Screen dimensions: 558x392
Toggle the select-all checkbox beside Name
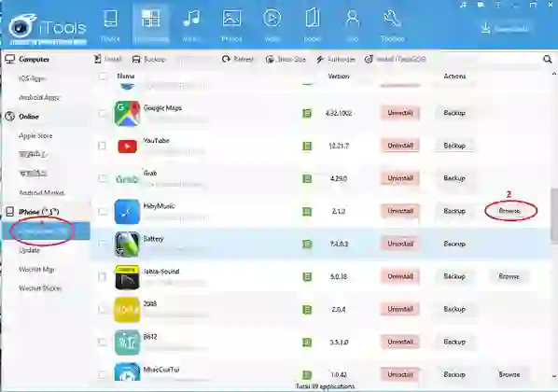point(103,76)
